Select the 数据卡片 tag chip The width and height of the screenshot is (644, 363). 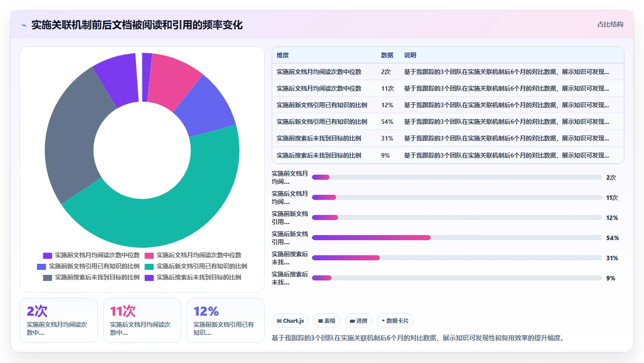coord(395,321)
